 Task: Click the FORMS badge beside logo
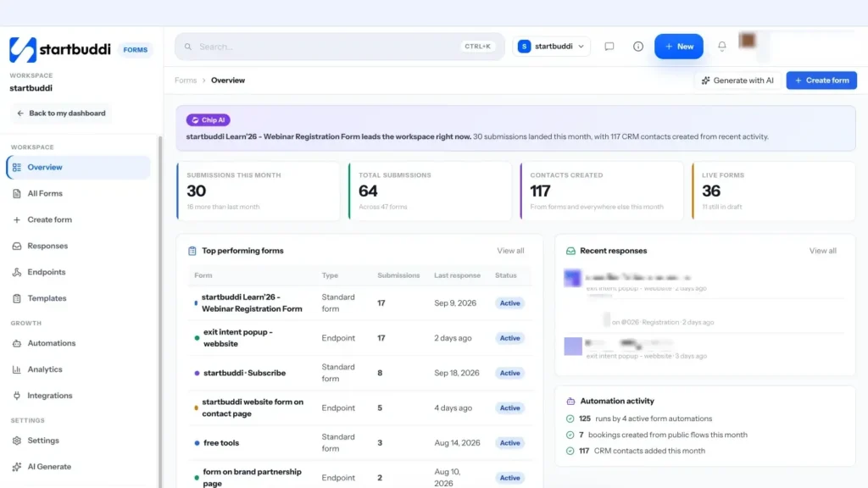click(135, 50)
